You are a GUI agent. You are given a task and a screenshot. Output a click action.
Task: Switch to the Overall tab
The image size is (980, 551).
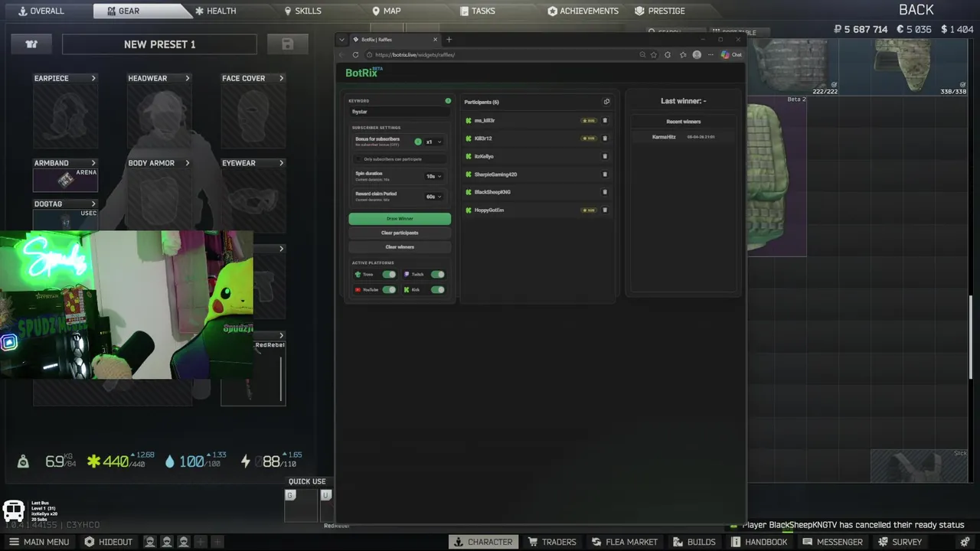point(41,11)
